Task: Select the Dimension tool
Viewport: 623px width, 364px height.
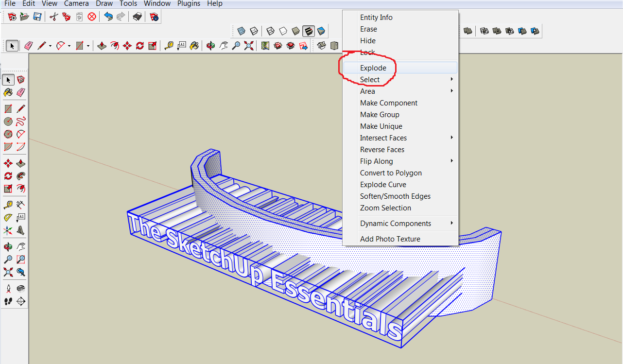Action: [21, 205]
